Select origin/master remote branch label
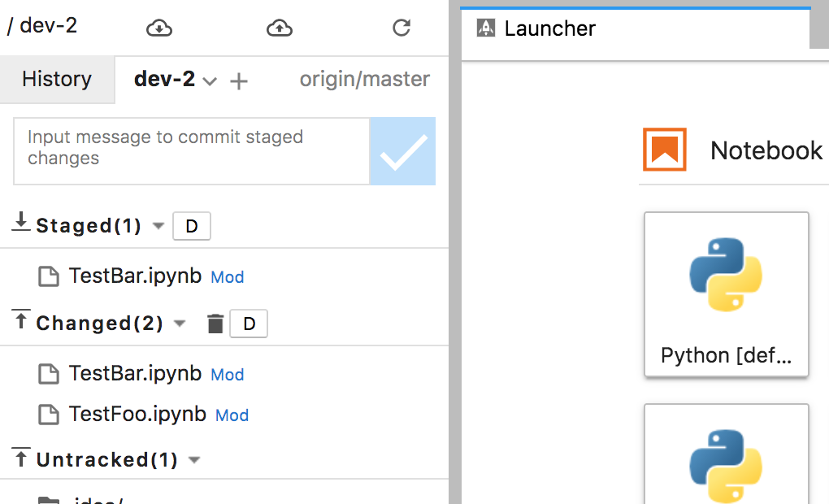This screenshot has width=829, height=504. 364,79
